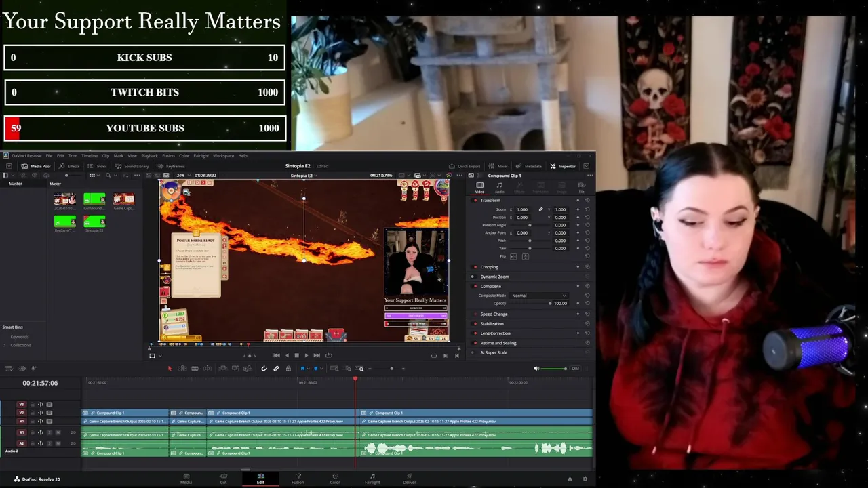Image resolution: width=868 pixels, height=488 pixels.
Task: Open the Audio tab in Inspector
Action: (499, 187)
